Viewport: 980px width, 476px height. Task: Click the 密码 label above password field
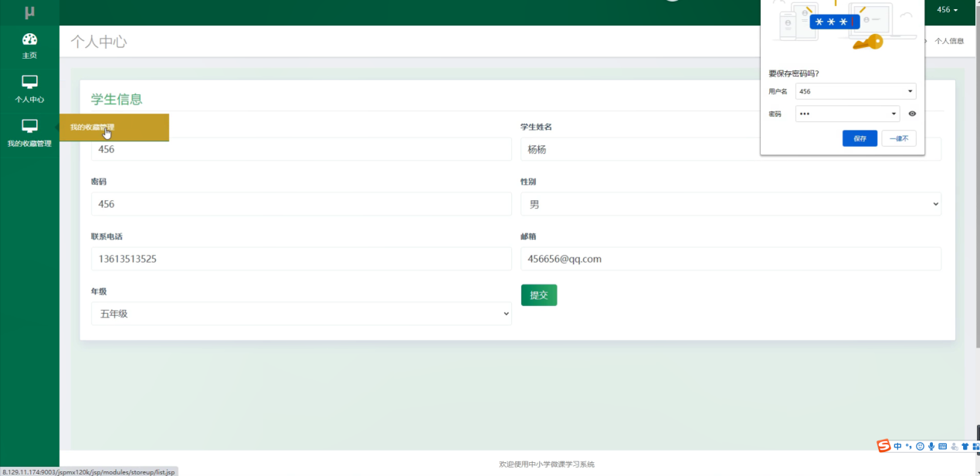99,182
